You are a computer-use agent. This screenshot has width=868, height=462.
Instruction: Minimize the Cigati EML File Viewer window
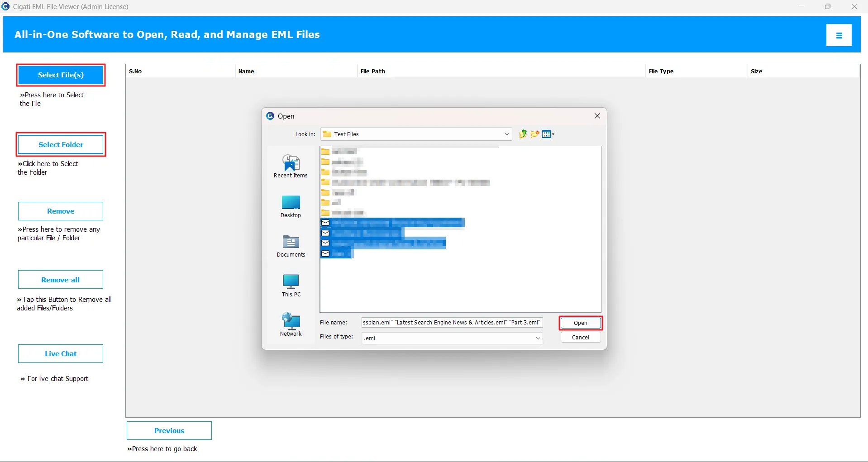tap(801, 6)
